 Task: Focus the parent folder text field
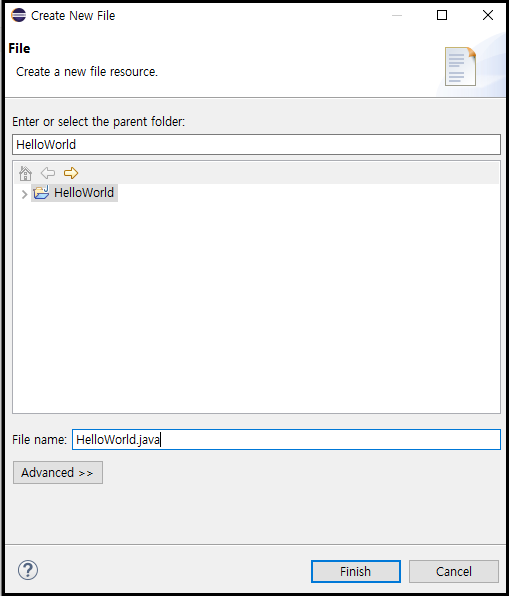point(257,144)
